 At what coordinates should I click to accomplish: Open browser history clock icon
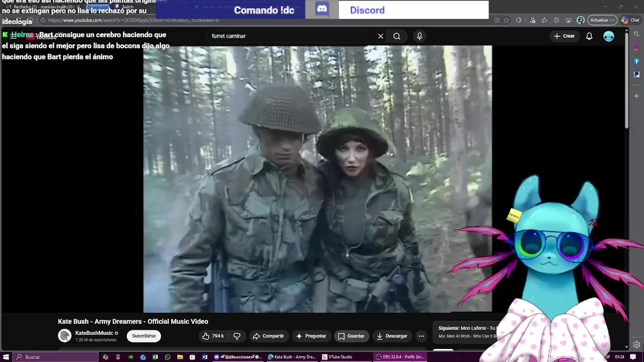(x=556, y=20)
